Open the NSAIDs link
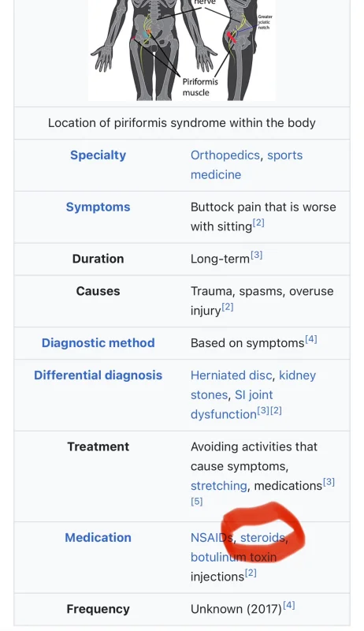The width and height of the screenshot is (364, 631). click(212, 538)
